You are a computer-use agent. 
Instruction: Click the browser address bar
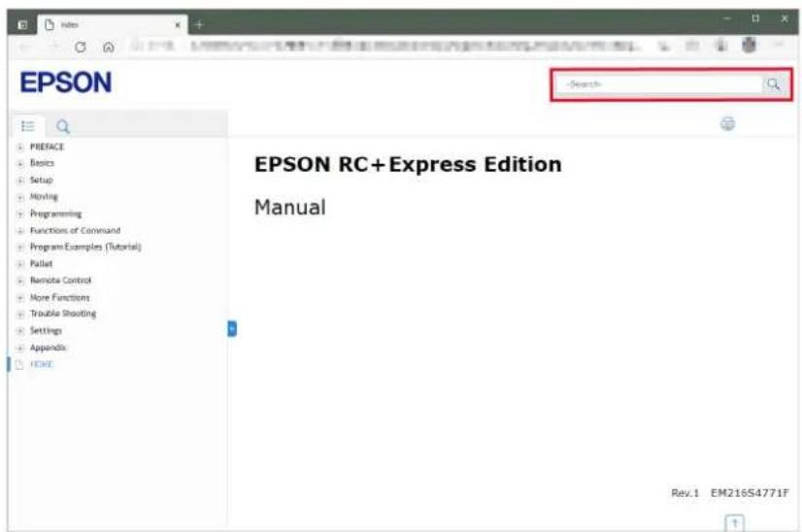click(x=386, y=46)
